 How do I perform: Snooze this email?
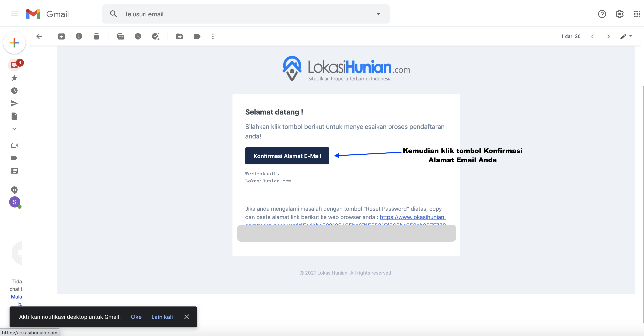coord(138,36)
